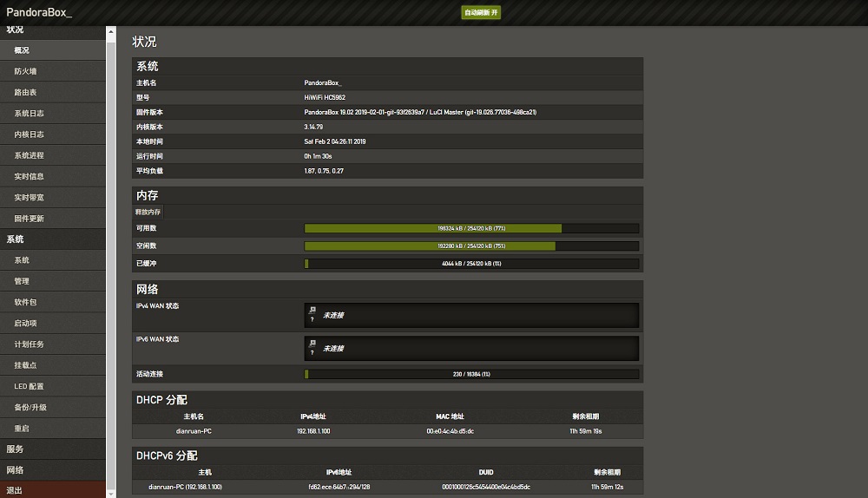The image size is (868, 498).
Task: Click the sidebar scrollbar down arrow
Action: pyautogui.click(x=111, y=493)
